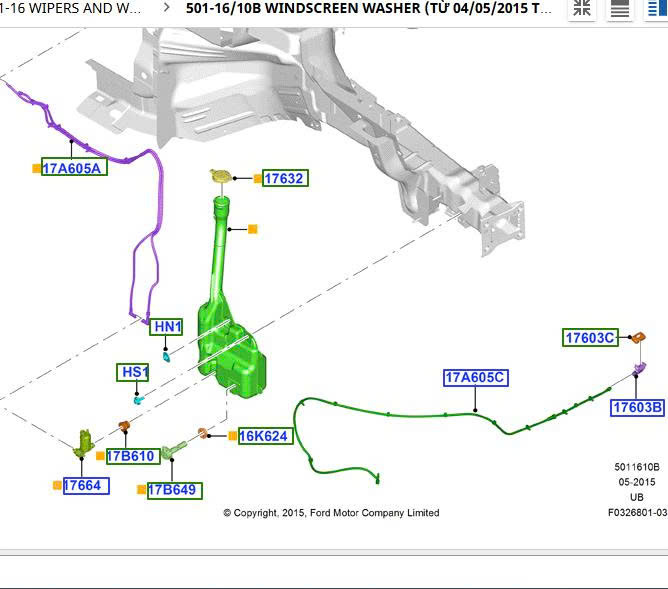Open Wipers and Washers breadcrumb section
The width and height of the screenshot is (668, 589).
click(70, 8)
